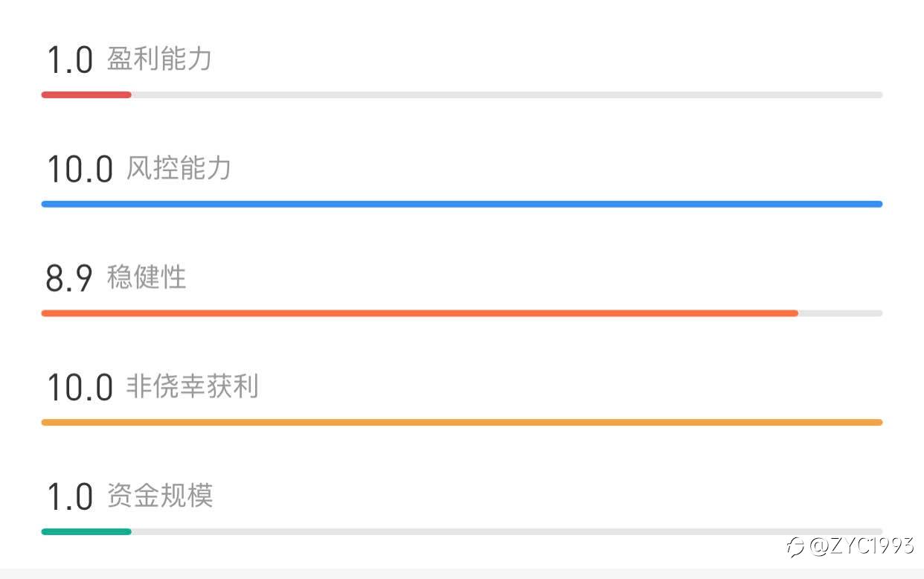Tap the 风控能力 label
The width and height of the screenshot is (924, 579).
point(179,168)
